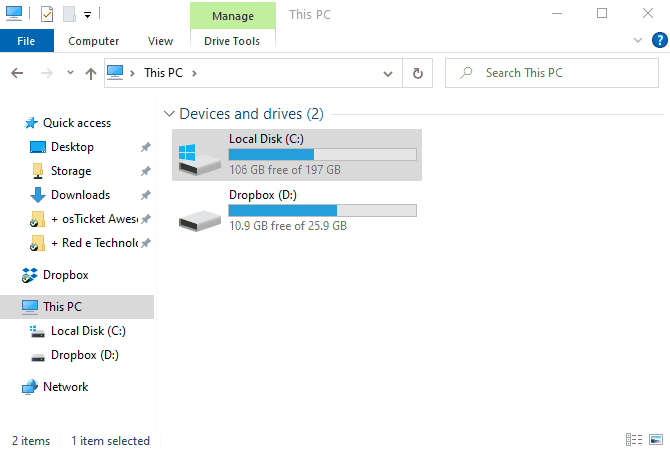Select the Manage contextual tab

coord(233,16)
